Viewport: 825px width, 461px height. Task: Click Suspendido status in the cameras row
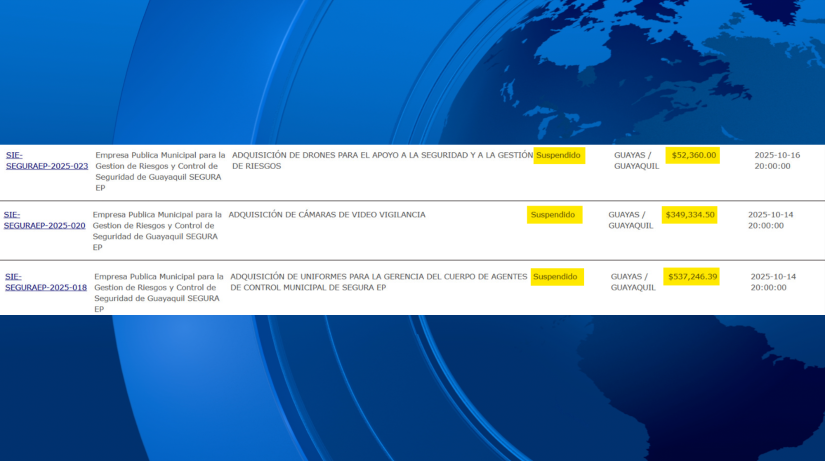553,215
